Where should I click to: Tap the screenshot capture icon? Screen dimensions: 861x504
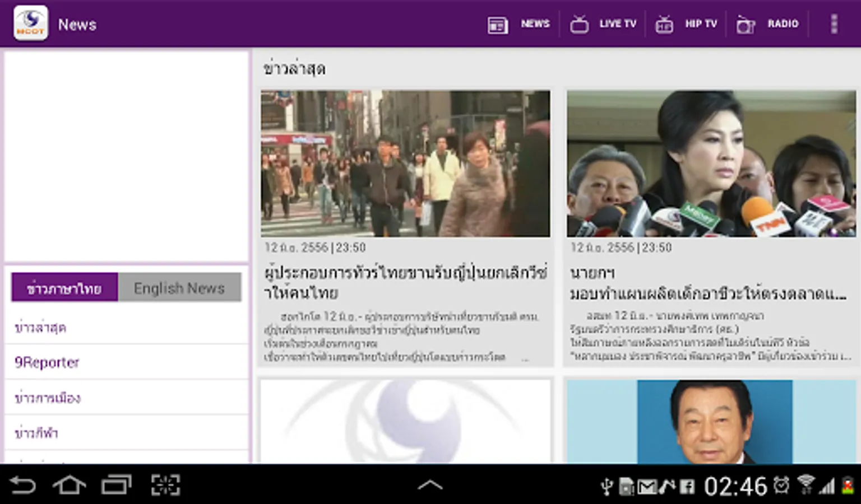(x=165, y=485)
